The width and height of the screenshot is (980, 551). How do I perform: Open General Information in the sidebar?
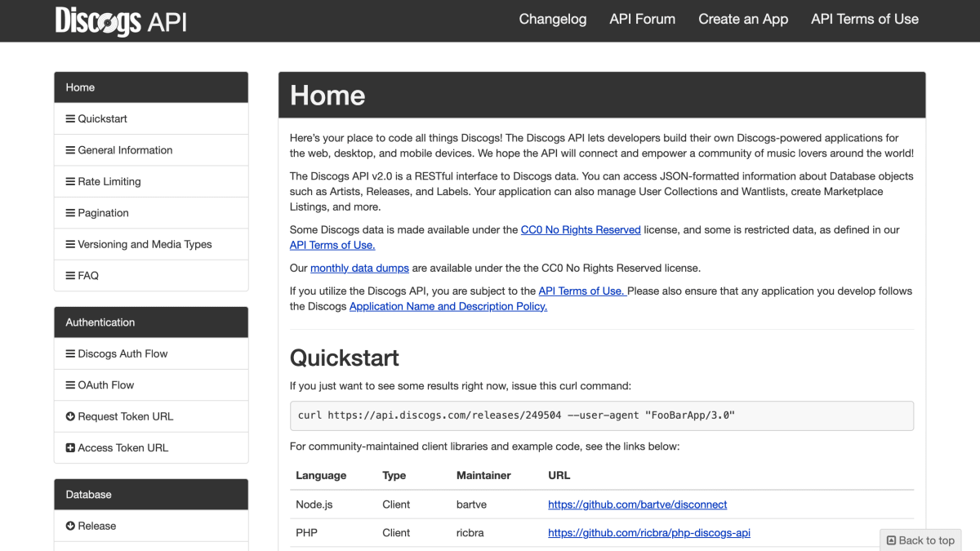151,150
